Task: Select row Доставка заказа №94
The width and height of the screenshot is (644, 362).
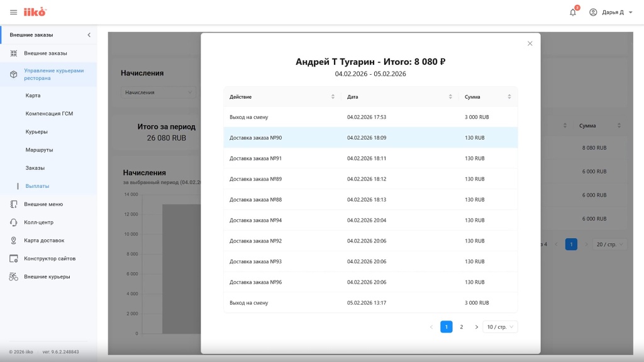Action: coord(370,221)
